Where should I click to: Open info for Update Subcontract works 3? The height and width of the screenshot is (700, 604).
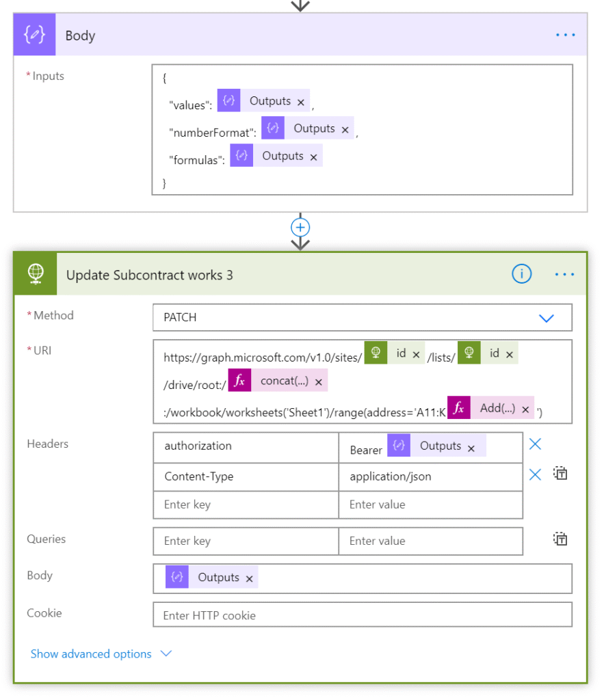[x=521, y=273]
